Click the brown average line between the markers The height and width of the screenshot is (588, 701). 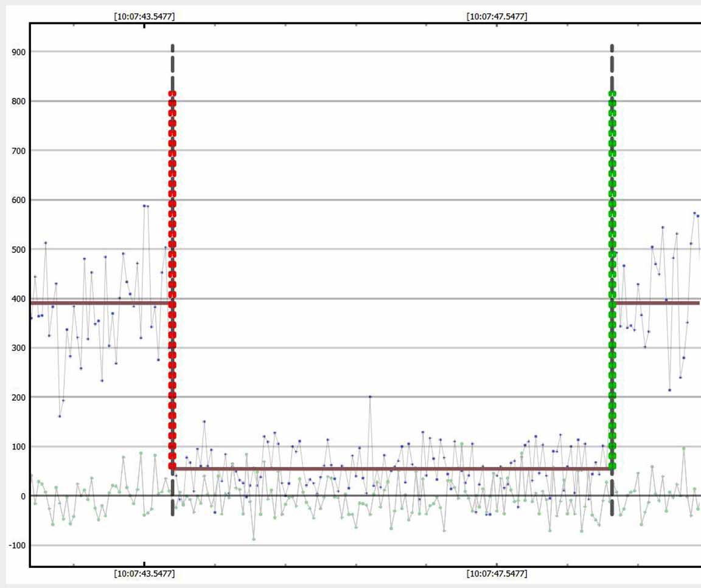(x=392, y=469)
